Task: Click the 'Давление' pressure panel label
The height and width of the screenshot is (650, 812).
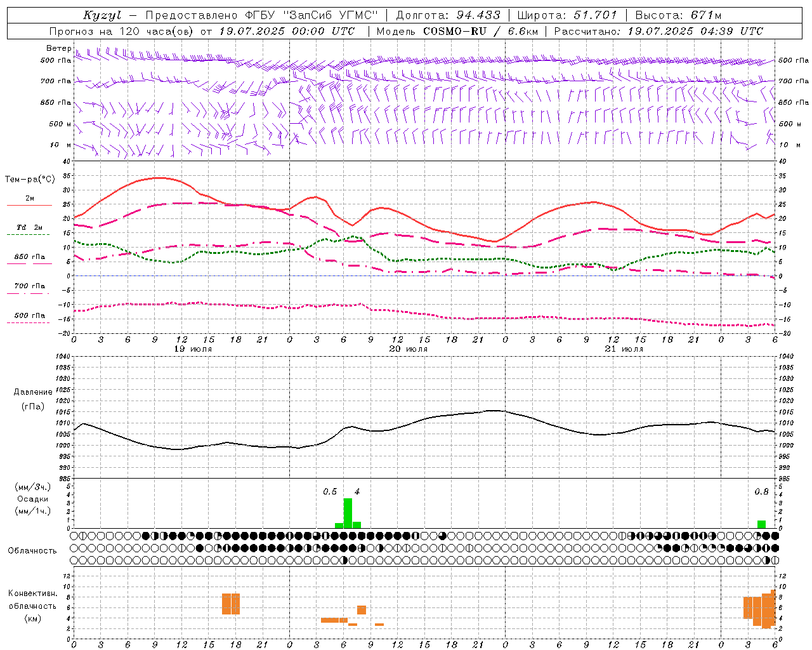Action: (33, 392)
